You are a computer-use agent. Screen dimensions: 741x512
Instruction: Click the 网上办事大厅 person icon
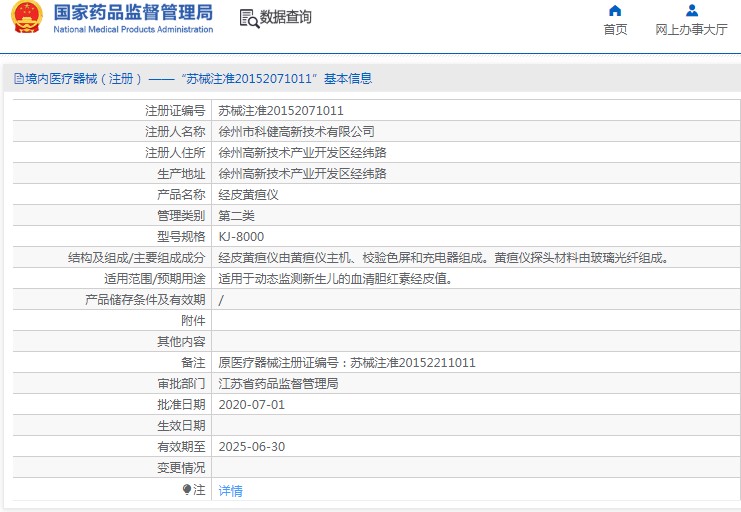tap(691, 11)
